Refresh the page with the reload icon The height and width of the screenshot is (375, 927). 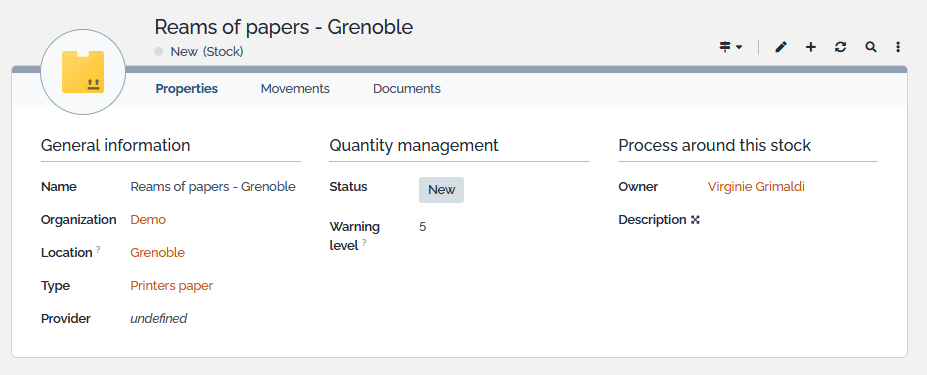[840, 47]
